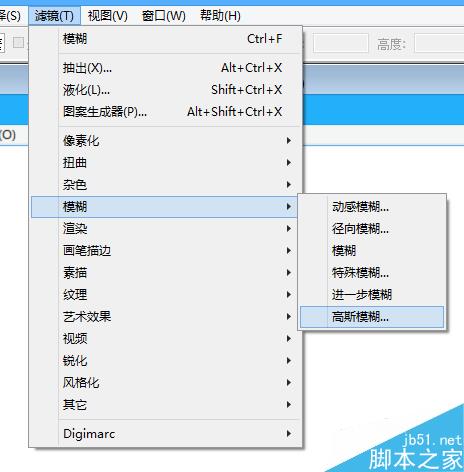464x472 pixels.
Task: Choose 高斯模糊... Gaussian blur
Action: (x=372, y=317)
